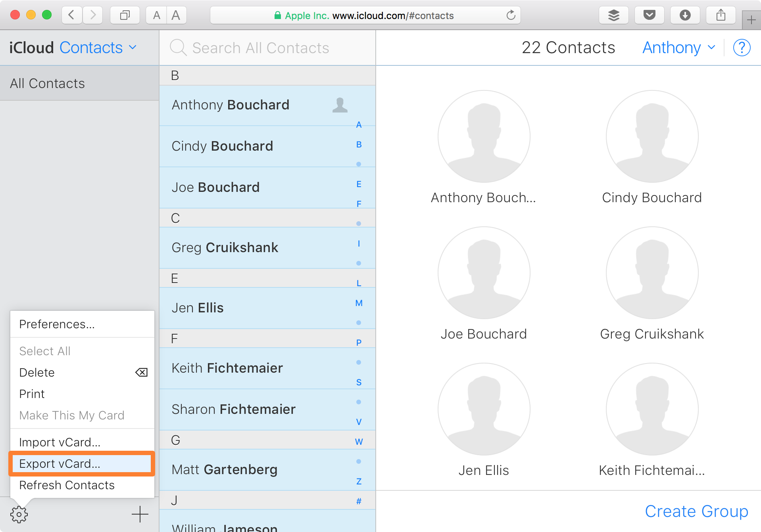This screenshot has height=532, width=761.
Task: Jump to letter I in index
Action: [359, 244]
